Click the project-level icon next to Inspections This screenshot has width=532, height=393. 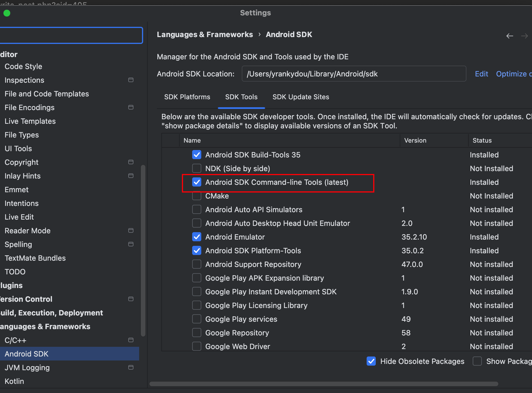tap(131, 80)
